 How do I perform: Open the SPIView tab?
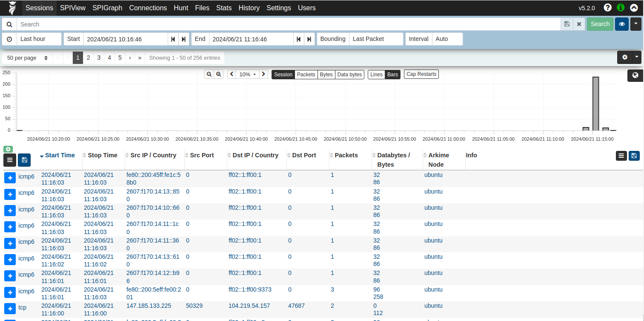click(72, 8)
